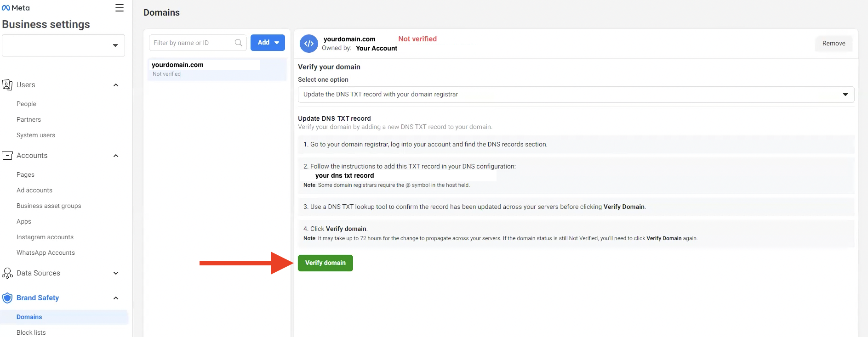Open WhatsApp Accounts
This screenshot has width=868, height=337.
pos(46,253)
